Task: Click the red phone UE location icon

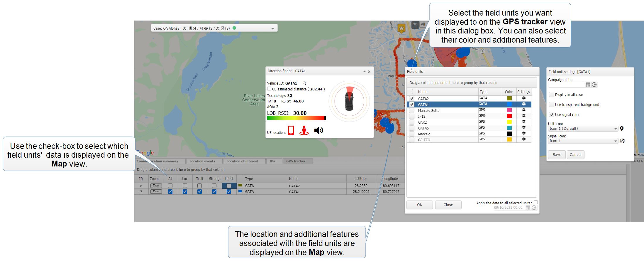Action: 291,130
